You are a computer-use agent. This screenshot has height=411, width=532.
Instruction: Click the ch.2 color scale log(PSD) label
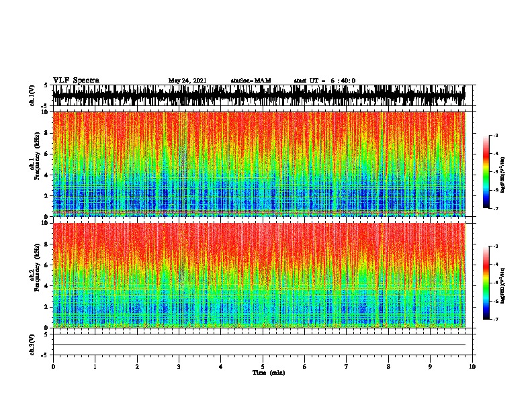502,285
